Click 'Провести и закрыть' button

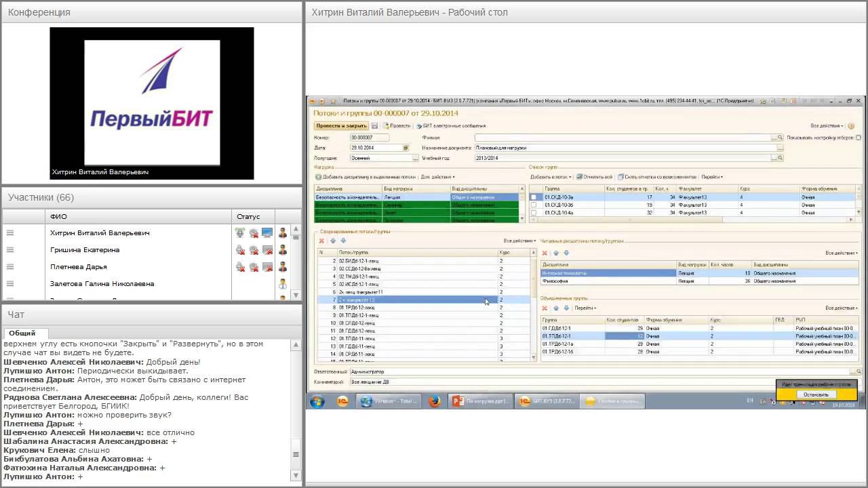pos(341,126)
